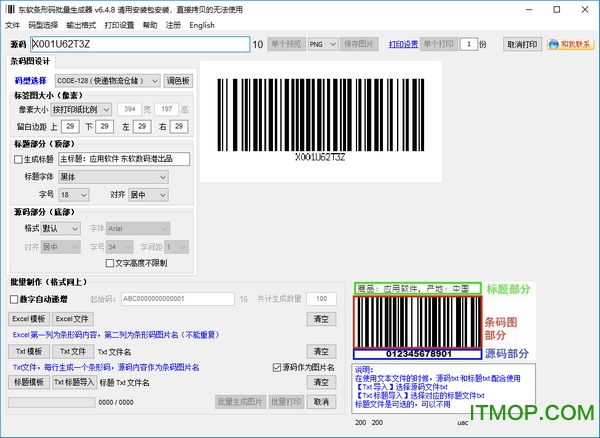600x438 pixels.
Task: Select the 条码图设计 tab
Action: point(31,61)
